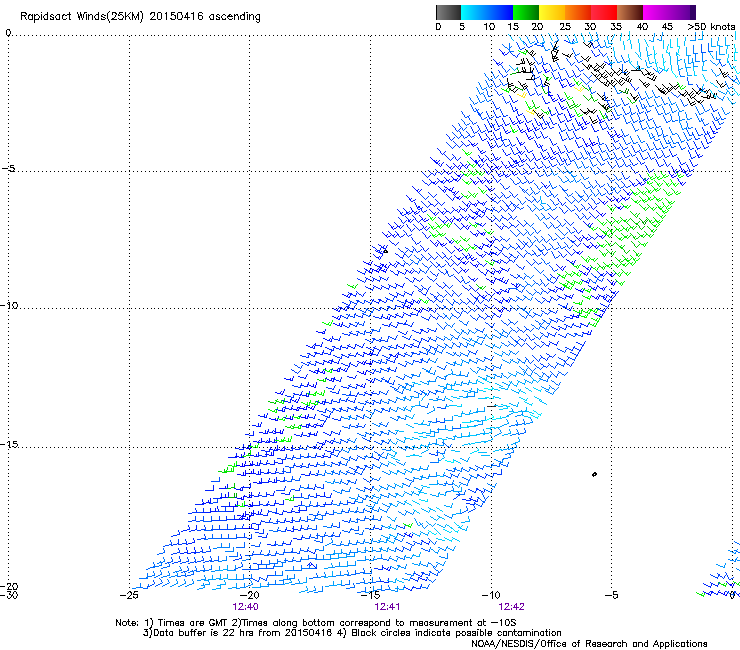This screenshot has height=650, width=740.
Task: Click the '35' label under the color scale
Action: click(x=616, y=27)
